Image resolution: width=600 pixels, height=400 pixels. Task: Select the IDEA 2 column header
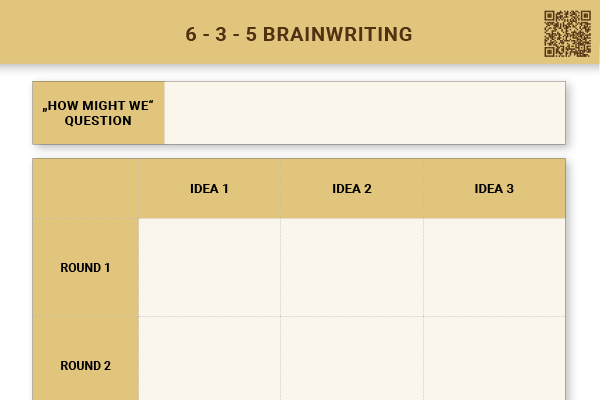coord(352,189)
